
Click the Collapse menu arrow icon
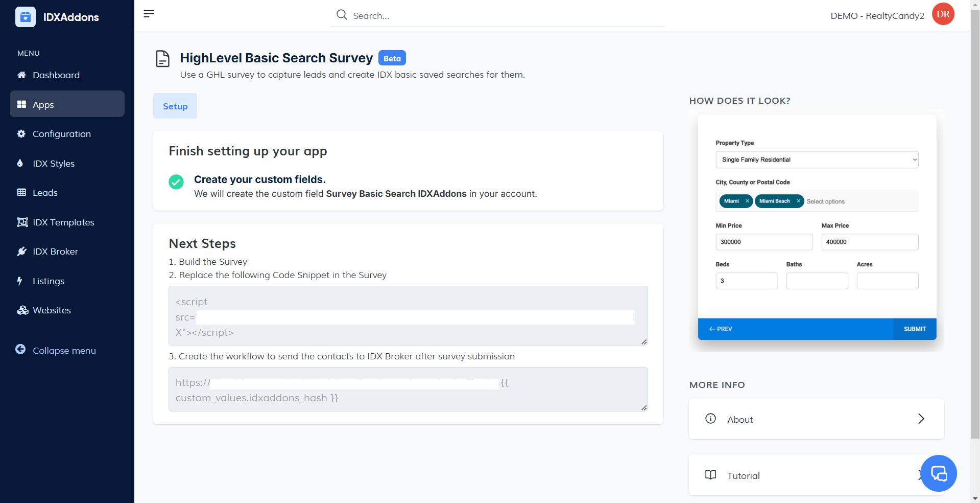[x=20, y=350]
